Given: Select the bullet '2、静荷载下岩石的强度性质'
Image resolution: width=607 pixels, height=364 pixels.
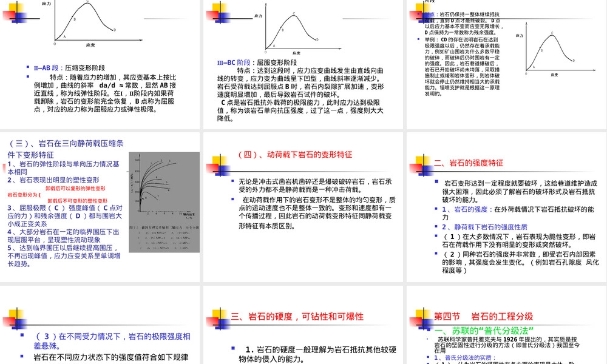Looking at the screenshot, I should pos(484,227).
